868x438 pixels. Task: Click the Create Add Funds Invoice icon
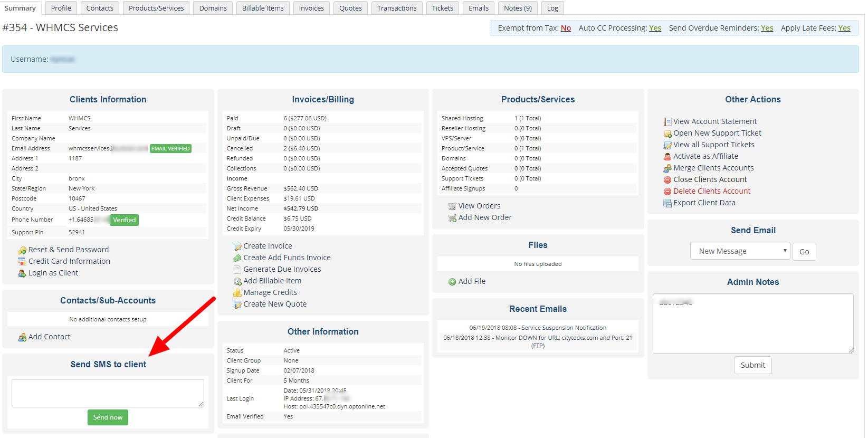tap(237, 258)
